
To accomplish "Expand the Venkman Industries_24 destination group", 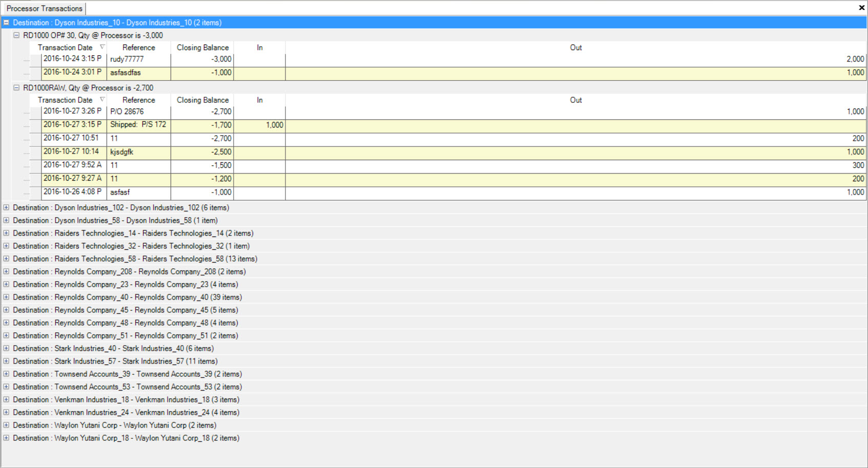I will (6, 412).
